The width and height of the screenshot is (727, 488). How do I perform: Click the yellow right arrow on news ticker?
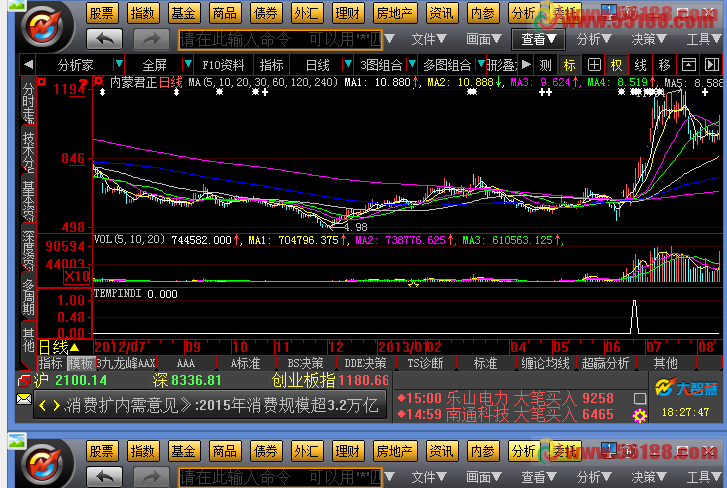(57, 406)
